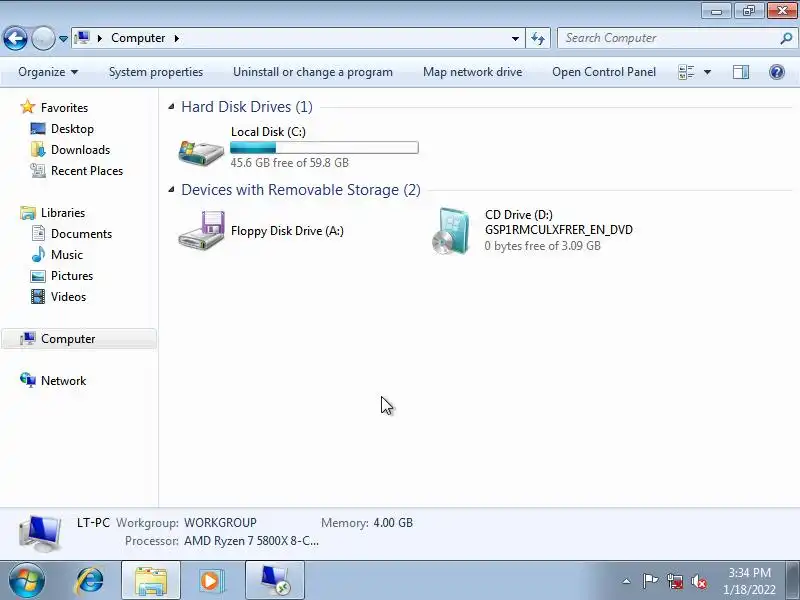Click the Local Disk (C:) label

point(268,132)
